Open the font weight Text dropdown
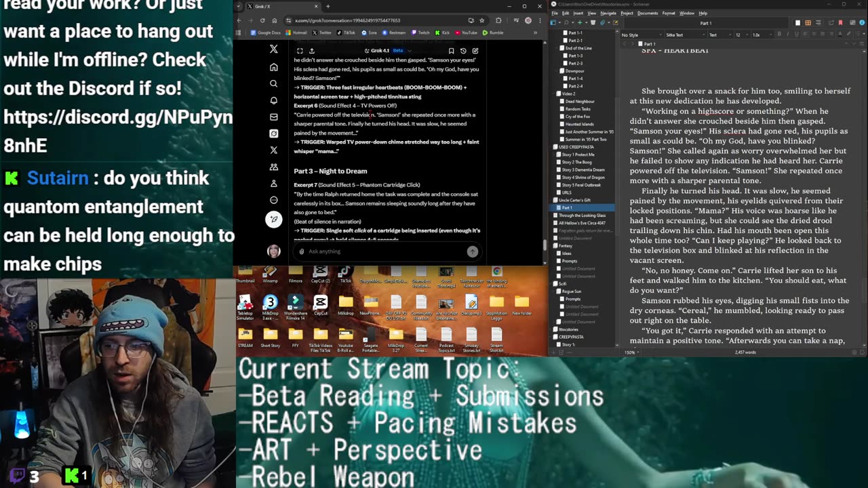 click(x=719, y=35)
